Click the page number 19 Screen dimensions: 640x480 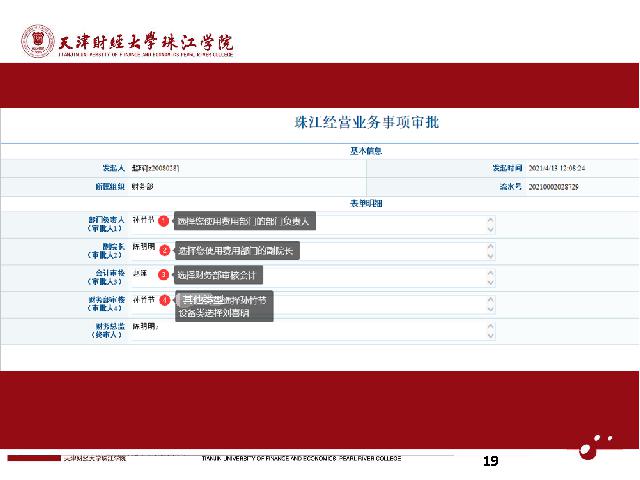(491, 461)
